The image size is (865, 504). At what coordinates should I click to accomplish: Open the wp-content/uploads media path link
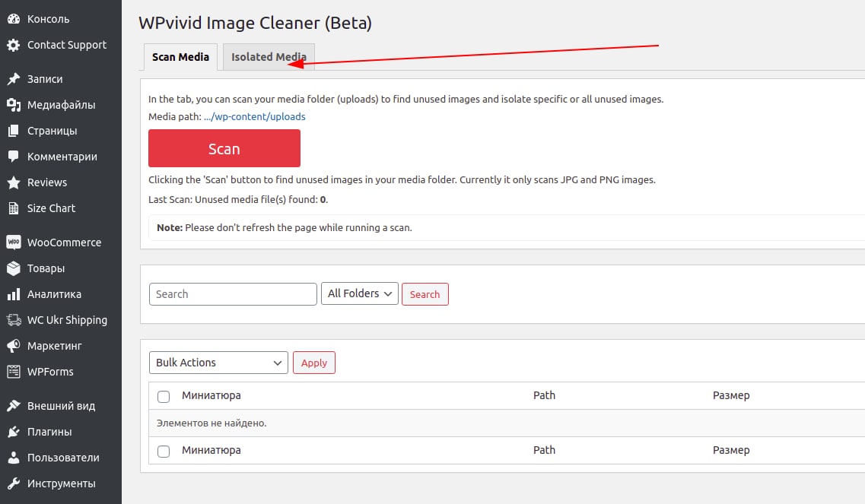tap(254, 116)
